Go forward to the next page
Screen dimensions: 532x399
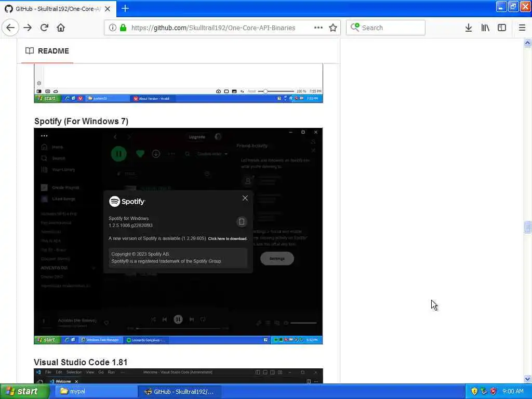coord(28,28)
